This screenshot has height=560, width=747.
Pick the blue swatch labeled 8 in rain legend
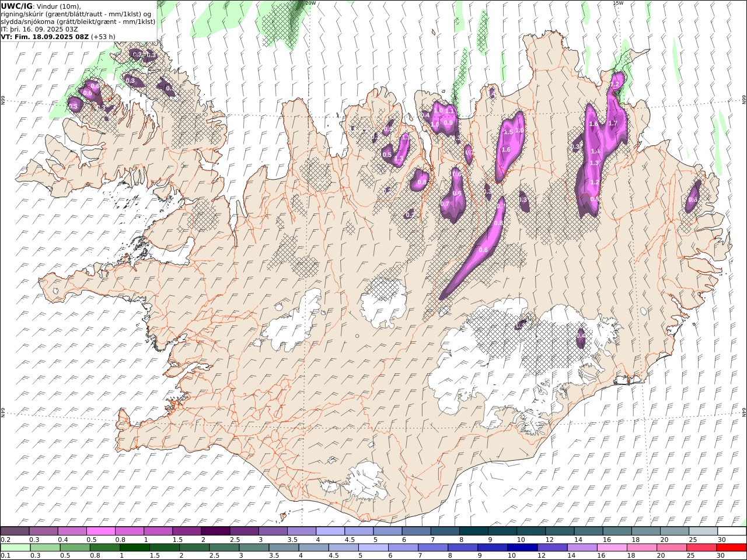click(x=462, y=548)
